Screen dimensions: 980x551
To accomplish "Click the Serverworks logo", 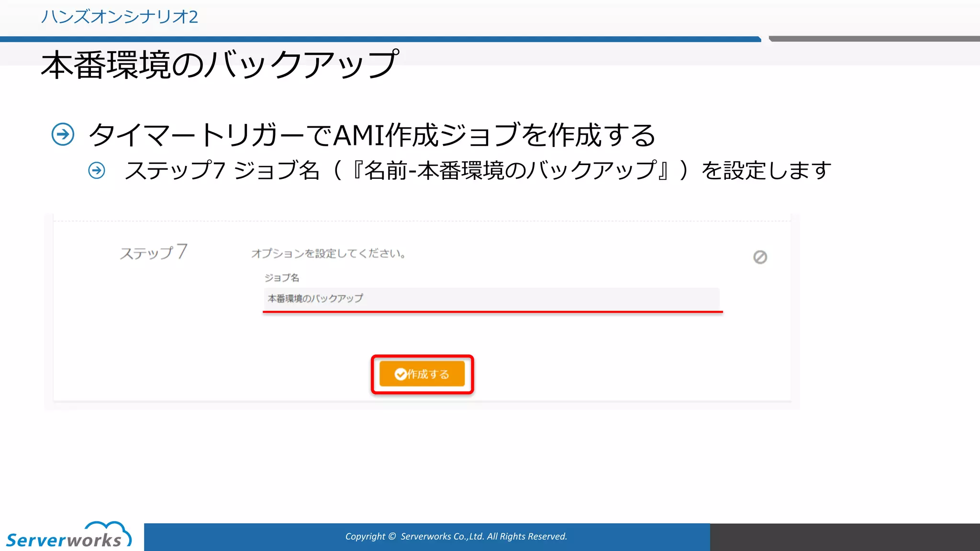I will point(68,535).
